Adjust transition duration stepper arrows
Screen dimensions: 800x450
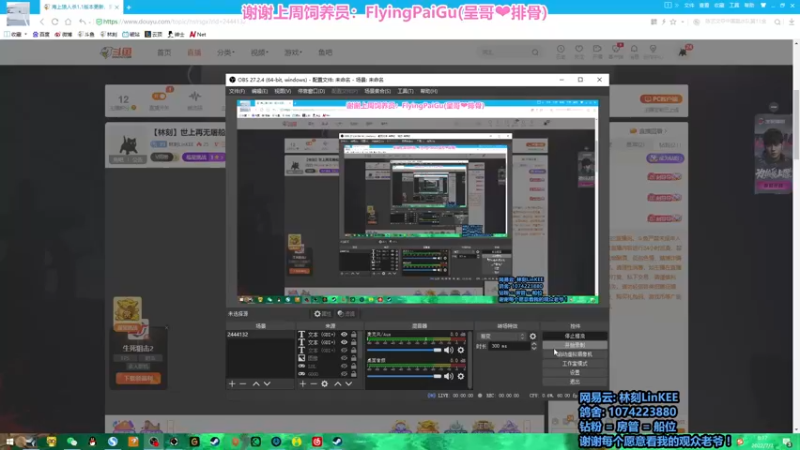coord(534,346)
